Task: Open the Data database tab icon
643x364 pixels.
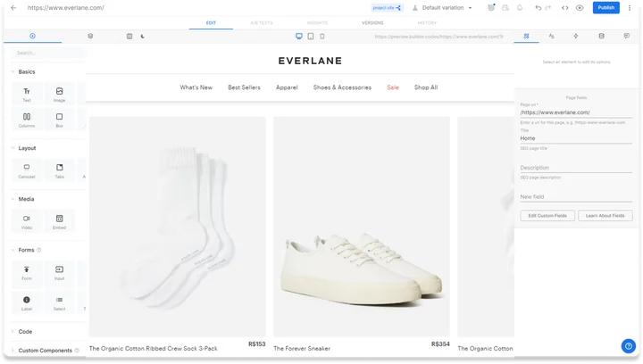Action: tap(601, 36)
